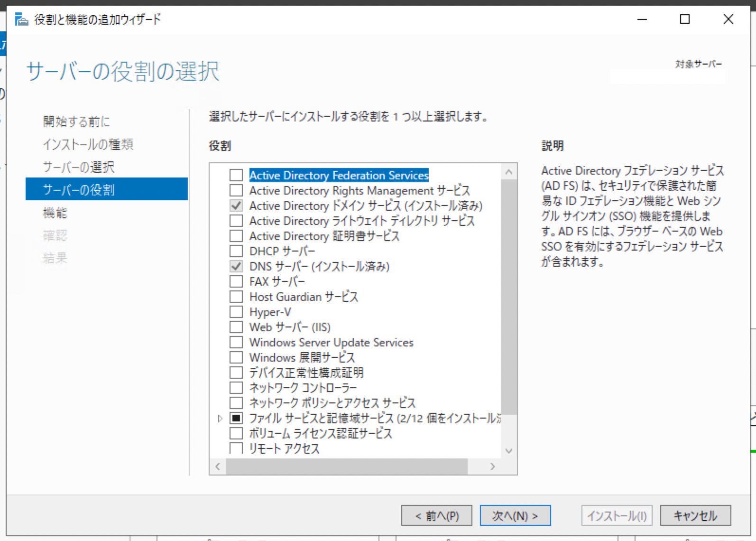The width and height of the screenshot is (756, 541).
Task: Select Hyper-V row label
Action: (270, 312)
